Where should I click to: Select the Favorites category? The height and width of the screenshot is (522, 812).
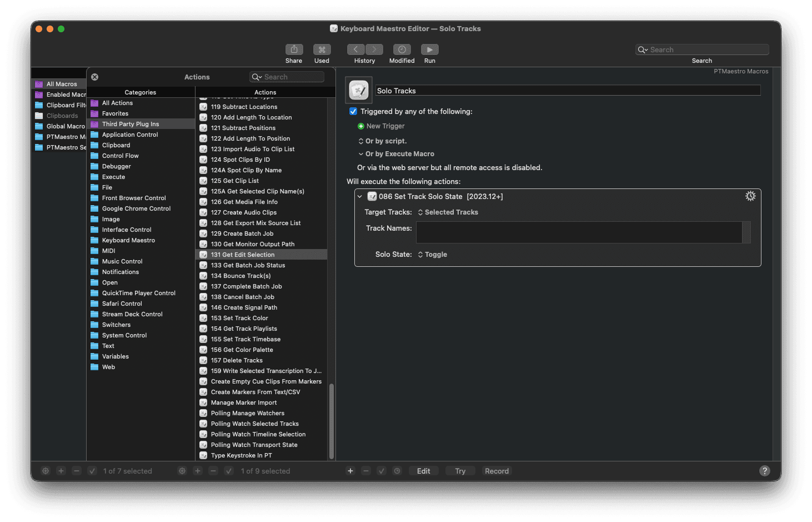point(141,113)
